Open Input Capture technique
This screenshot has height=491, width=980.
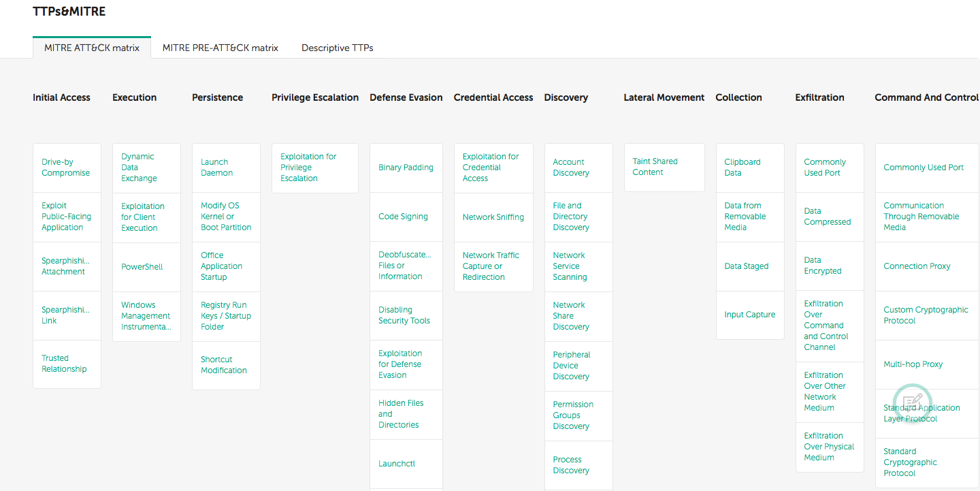pyautogui.click(x=749, y=315)
